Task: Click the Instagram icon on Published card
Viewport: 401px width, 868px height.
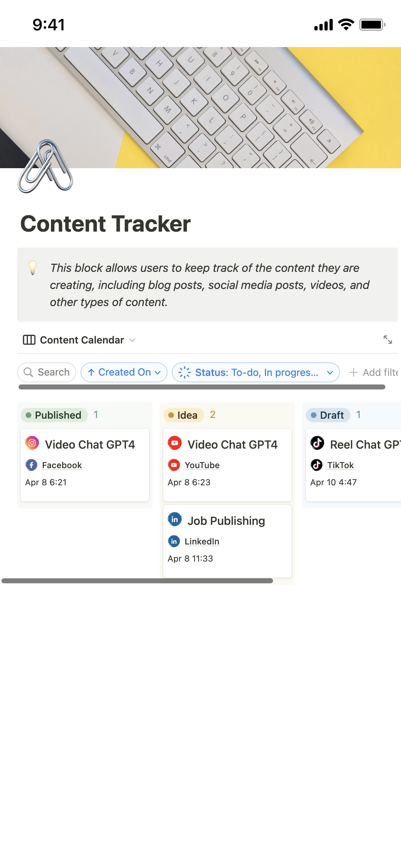Action: coord(32,443)
